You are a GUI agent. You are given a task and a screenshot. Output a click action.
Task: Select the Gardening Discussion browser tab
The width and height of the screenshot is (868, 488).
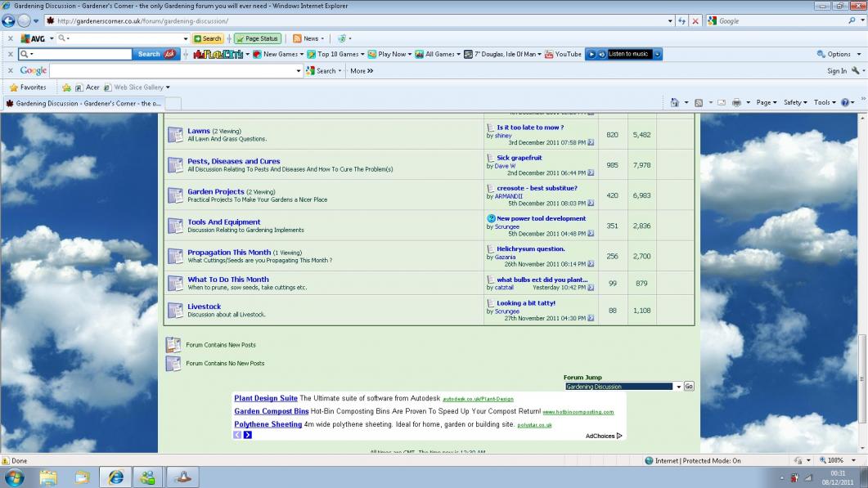point(83,104)
